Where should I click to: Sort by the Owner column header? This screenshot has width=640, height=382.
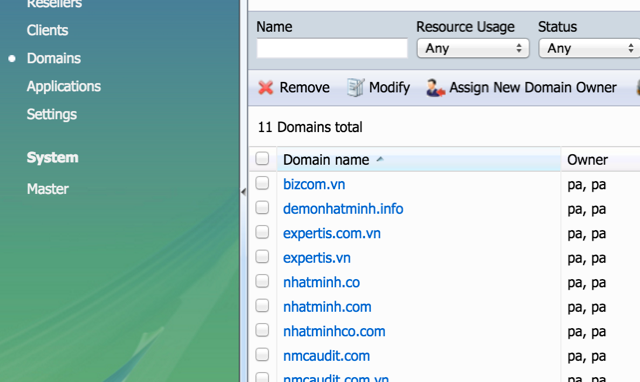pyautogui.click(x=587, y=160)
